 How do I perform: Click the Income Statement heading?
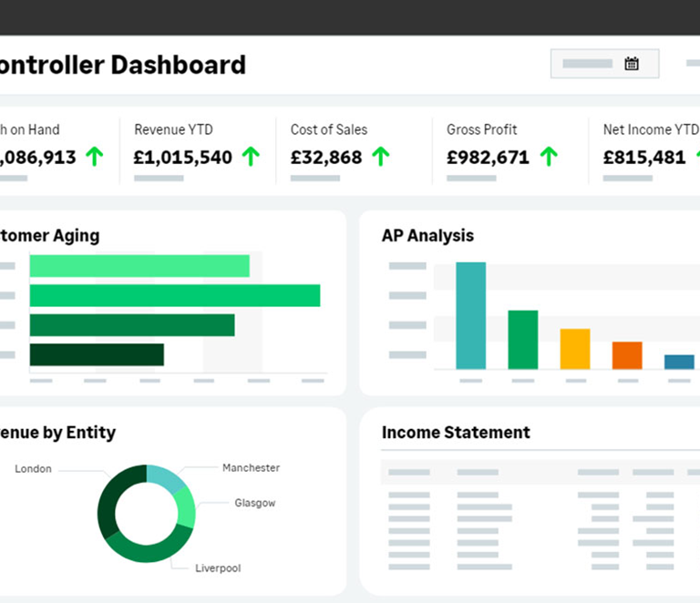click(x=456, y=432)
